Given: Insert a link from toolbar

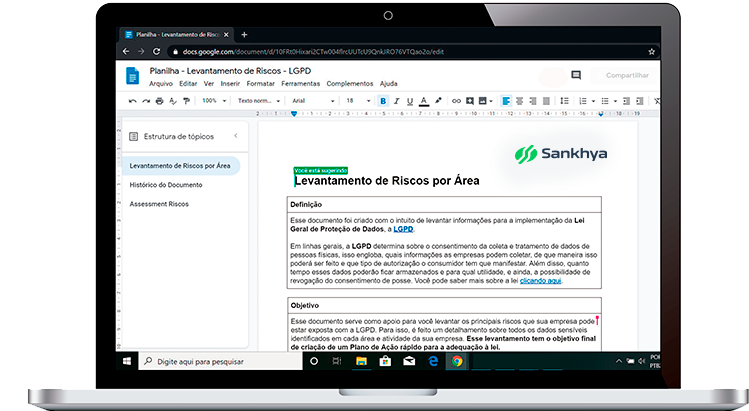Looking at the screenshot, I should (x=456, y=101).
